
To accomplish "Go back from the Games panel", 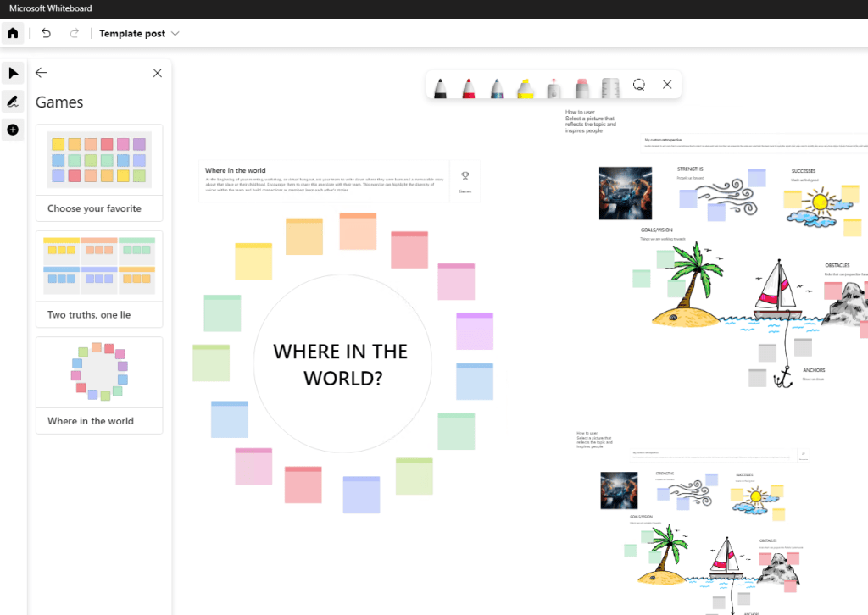I will point(41,74).
